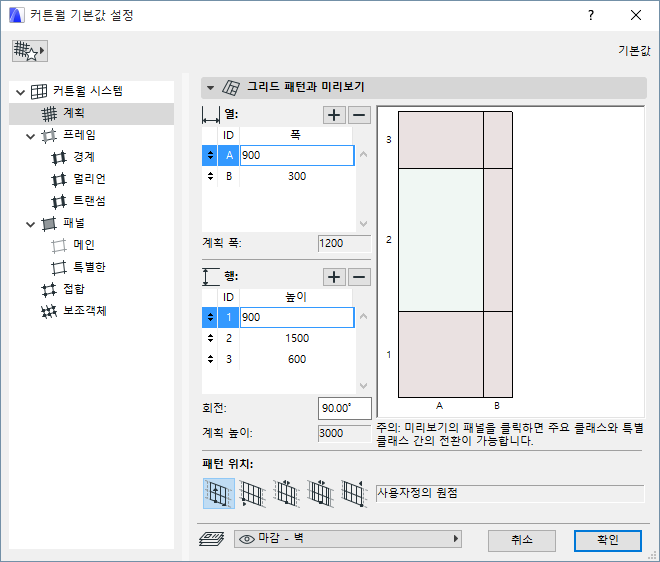The height and width of the screenshot is (562, 660).
Task: Select the 계획 tree item
Action: pos(91,113)
